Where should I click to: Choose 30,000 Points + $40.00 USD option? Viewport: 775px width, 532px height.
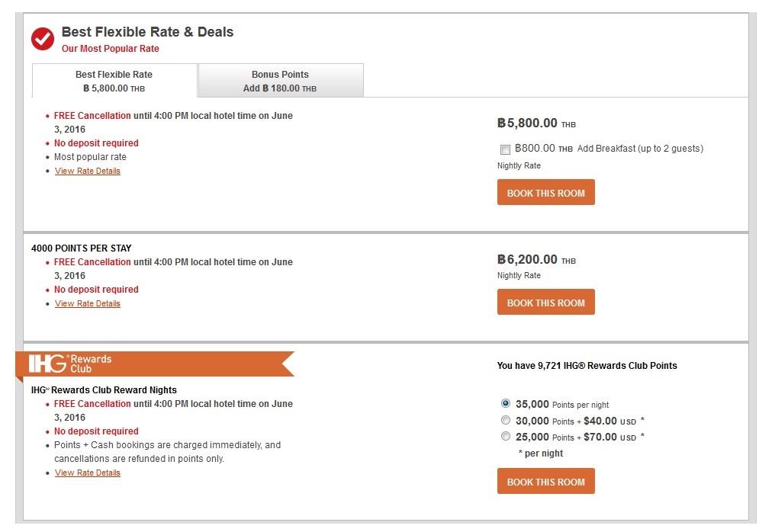coord(506,421)
